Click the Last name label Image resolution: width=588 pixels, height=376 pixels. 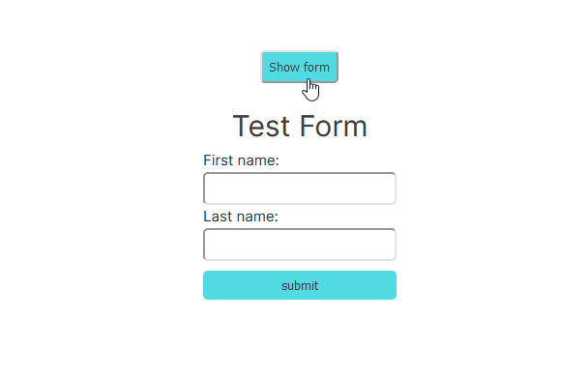click(241, 217)
